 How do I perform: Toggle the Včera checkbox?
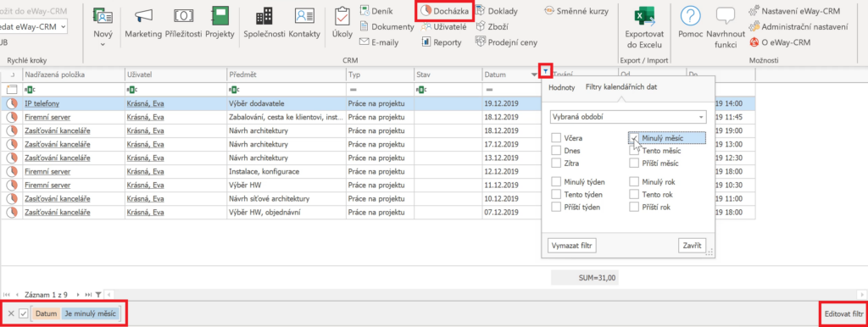click(x=556, y=138)
